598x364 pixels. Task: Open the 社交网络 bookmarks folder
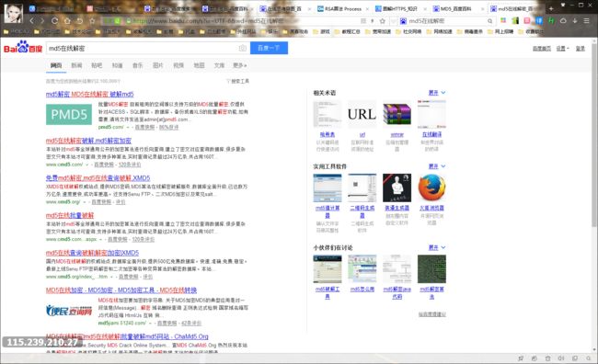pyautogui.click(x=408, y=32)
